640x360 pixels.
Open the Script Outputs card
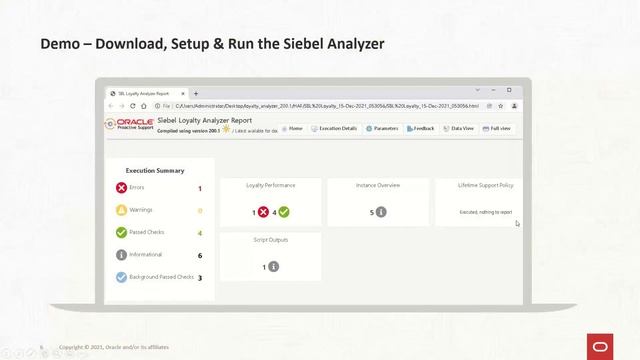click(x=271, y=257)
